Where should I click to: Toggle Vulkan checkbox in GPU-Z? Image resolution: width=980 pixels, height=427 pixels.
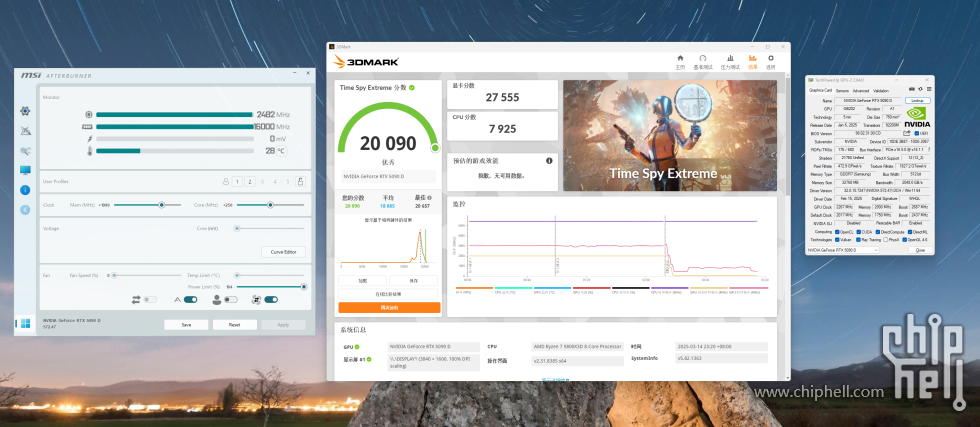(x=837, y=239)
